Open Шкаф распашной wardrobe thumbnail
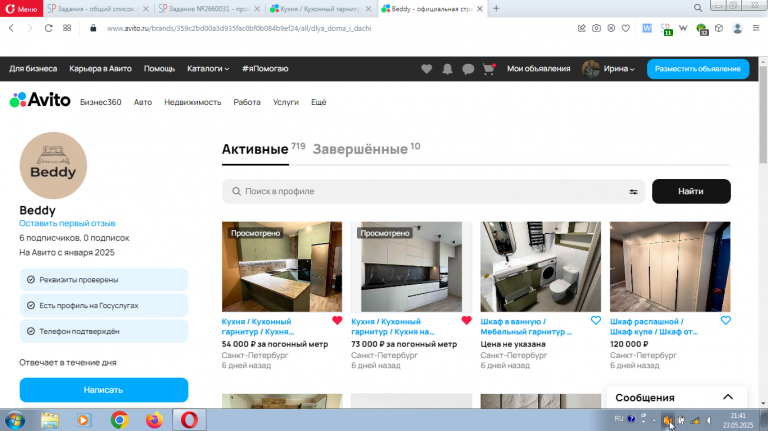 click(x=670, y=266)
